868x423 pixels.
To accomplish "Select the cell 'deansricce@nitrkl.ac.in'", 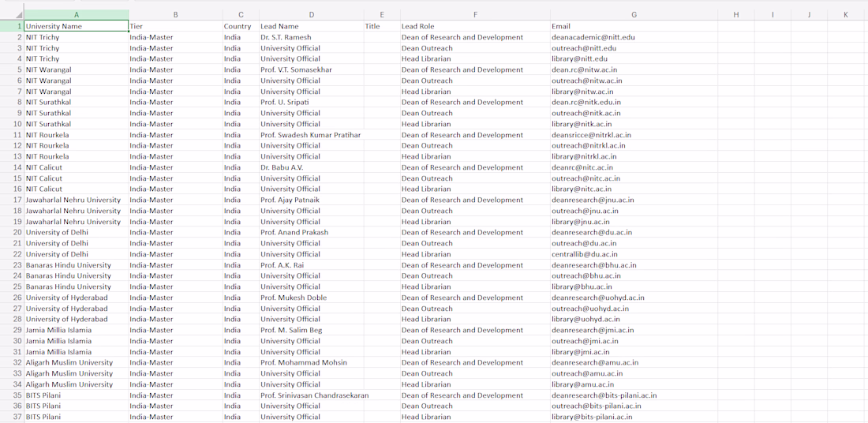I will tap(634, 135).
